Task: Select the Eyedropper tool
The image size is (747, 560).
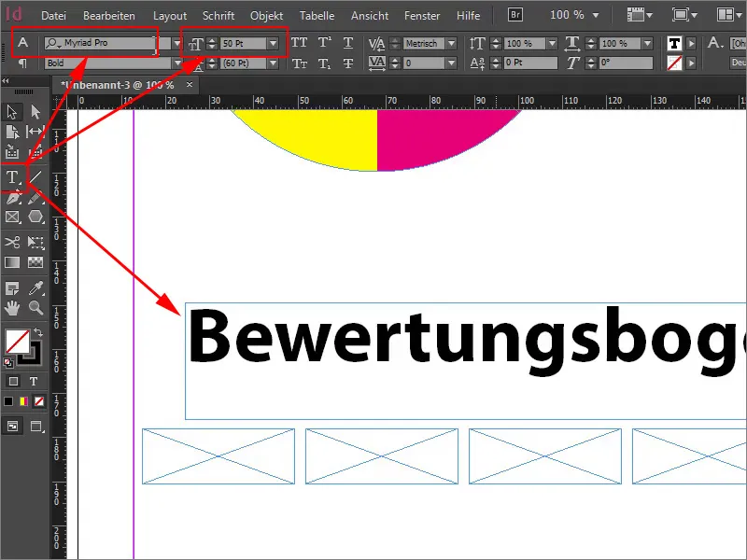Action: [35, 288]
